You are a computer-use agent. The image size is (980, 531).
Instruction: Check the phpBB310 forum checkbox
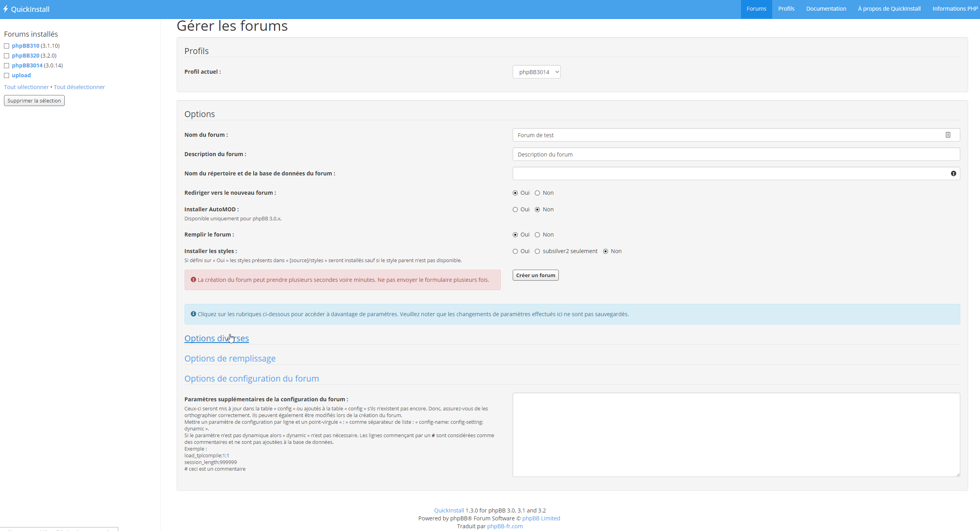click(x=6, y=46)
